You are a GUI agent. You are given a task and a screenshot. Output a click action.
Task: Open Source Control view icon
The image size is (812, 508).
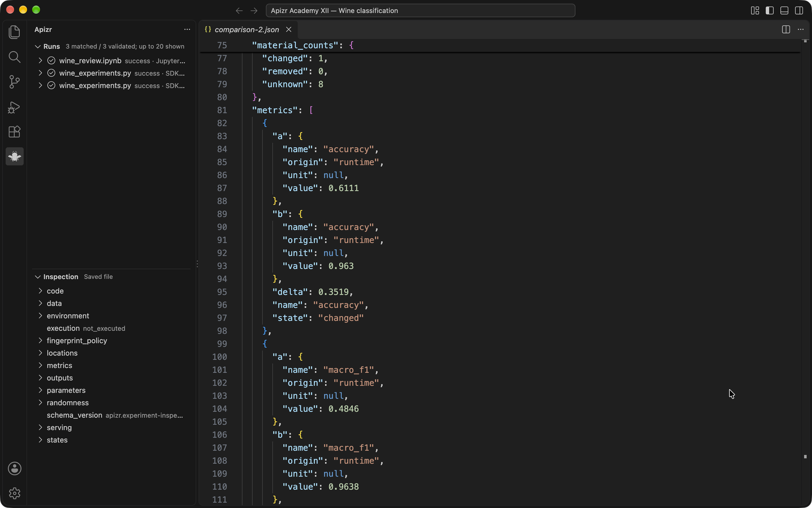coord(14,82)
